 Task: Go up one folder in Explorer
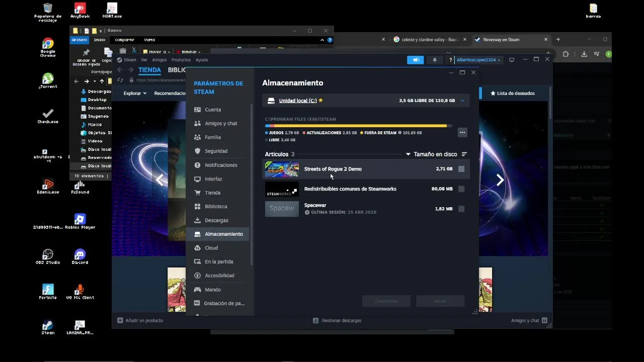tap(102, 81)
